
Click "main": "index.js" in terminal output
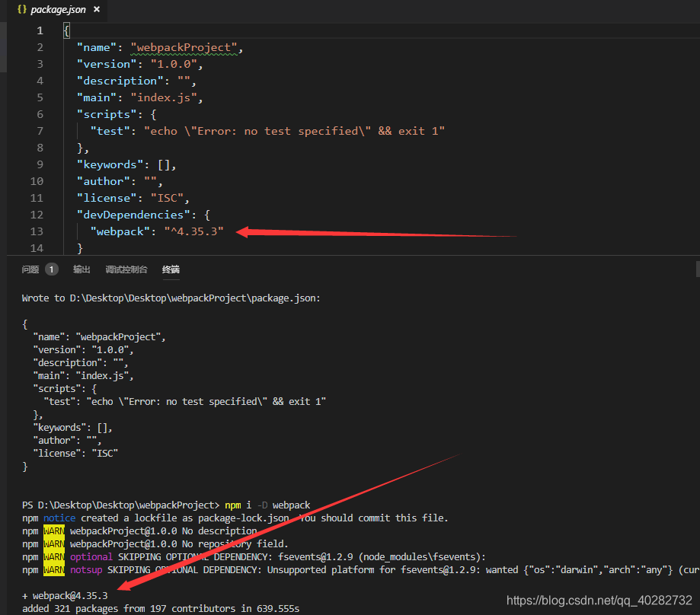tap(83, 375)
